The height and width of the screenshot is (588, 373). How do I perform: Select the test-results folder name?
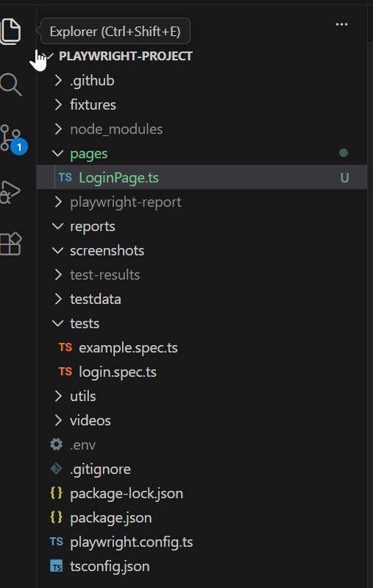point(105,274)
